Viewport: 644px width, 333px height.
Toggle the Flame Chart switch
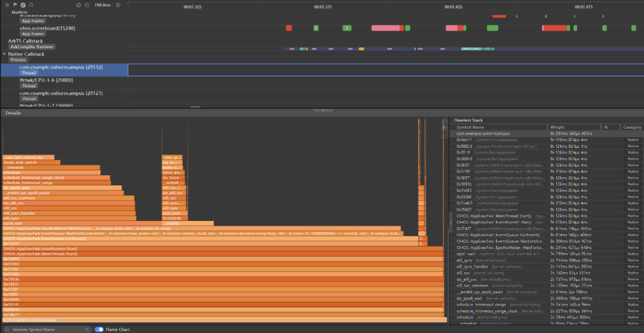(99, 329)
